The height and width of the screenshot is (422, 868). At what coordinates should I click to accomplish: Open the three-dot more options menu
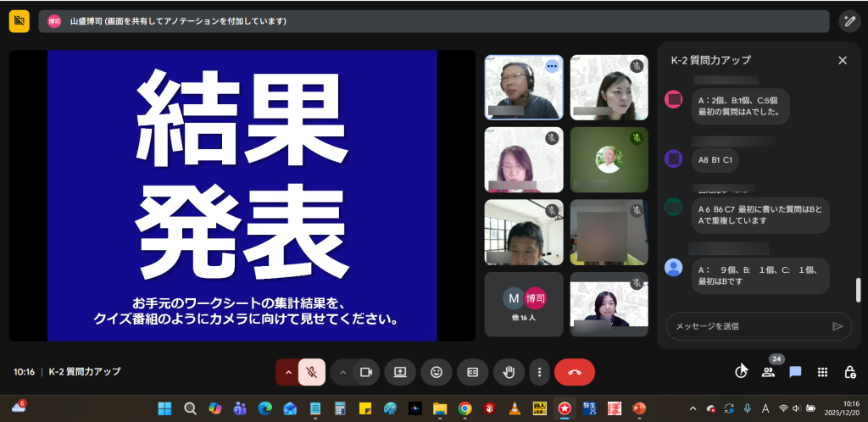(539, 372)
